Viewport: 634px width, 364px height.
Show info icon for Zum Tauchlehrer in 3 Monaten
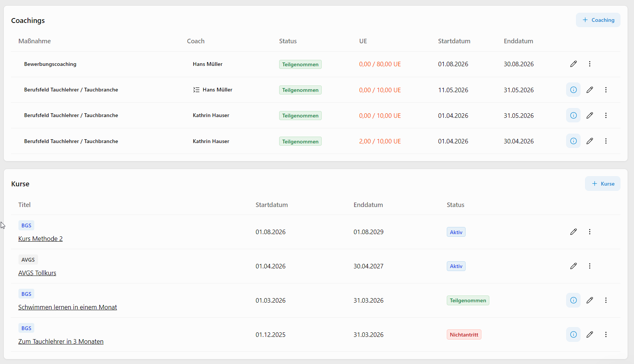click(573, 334)
